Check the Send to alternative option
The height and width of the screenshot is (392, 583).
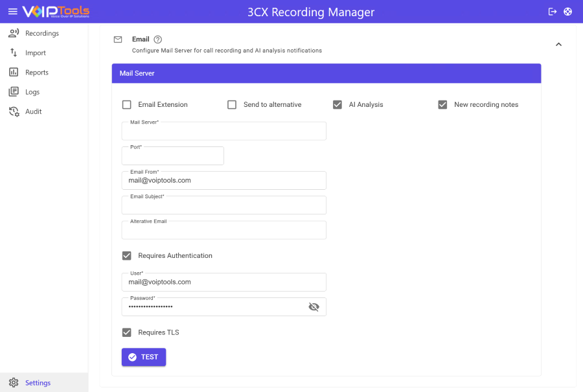pos(232,105)
